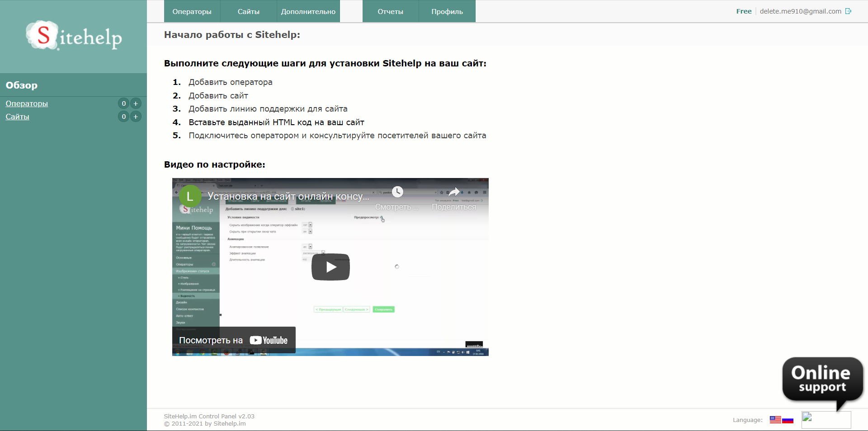
Task: Click the delete.me910@gmail.com account email
Action: (x=800, y=11)
